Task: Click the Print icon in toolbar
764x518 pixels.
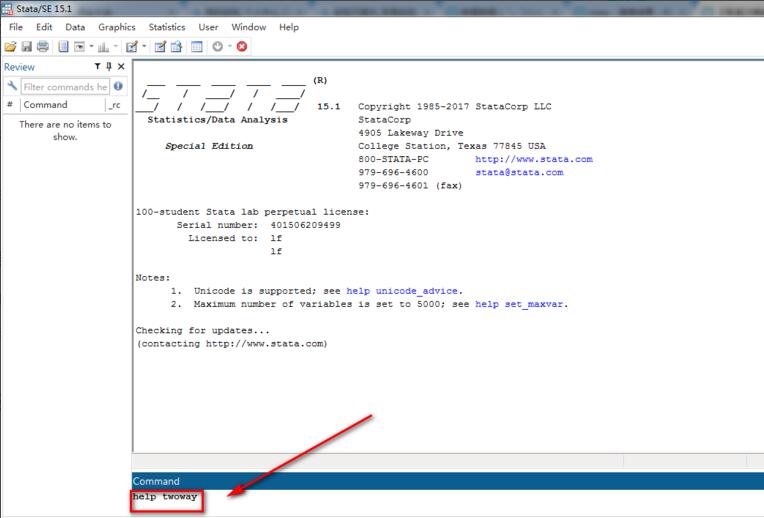Action: point(43,47)
